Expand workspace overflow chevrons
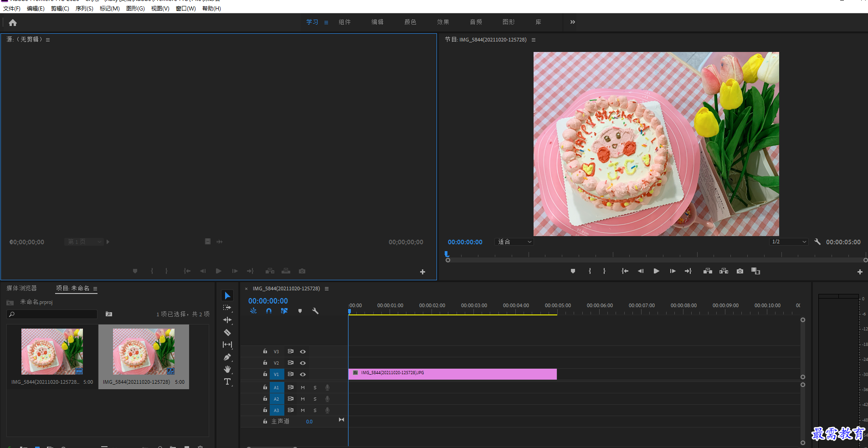Screen dimensions: 868x448 coord(573,22)
